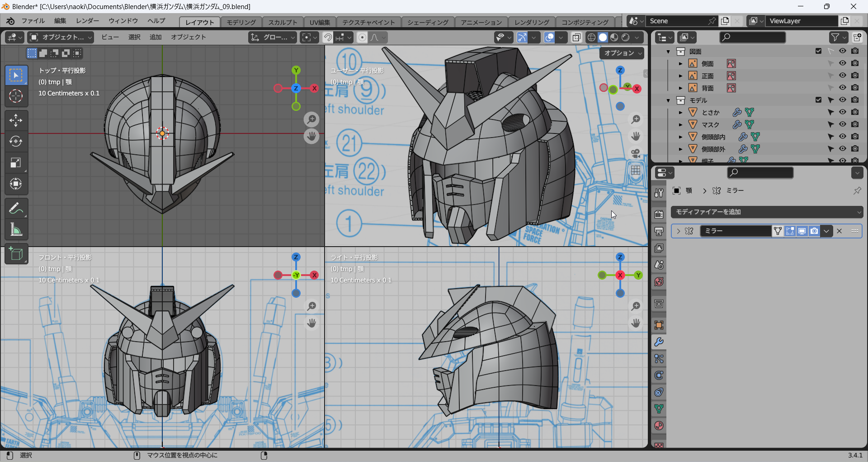Toggle viewport visibility of マスク object
868x462 pixels.
[x=842, y=124]
